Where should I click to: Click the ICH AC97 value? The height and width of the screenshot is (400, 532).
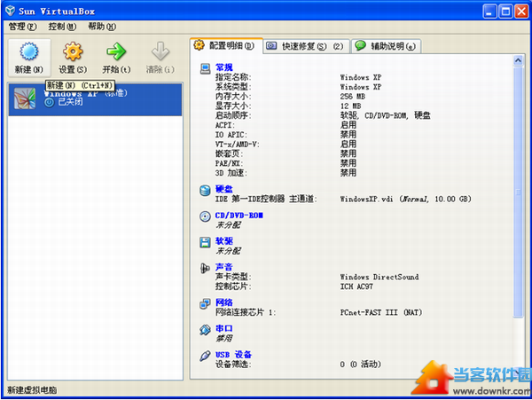356,286
